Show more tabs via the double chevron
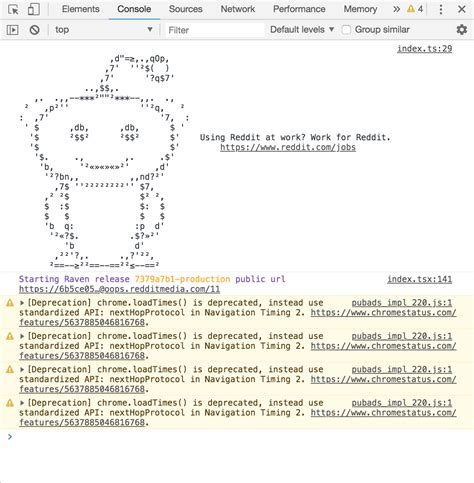The image size is (474, 483). (396, 9)
